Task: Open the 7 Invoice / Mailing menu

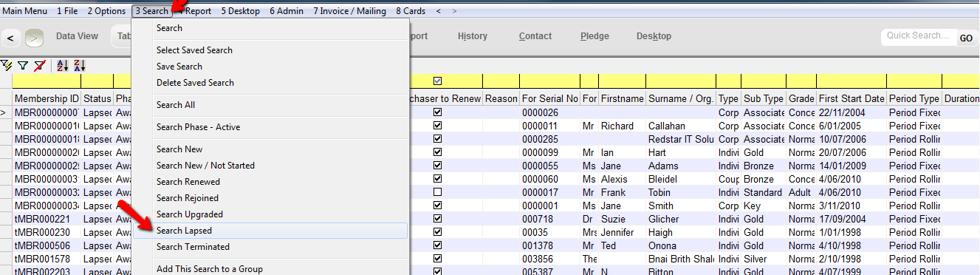Action: click(349, 11)
